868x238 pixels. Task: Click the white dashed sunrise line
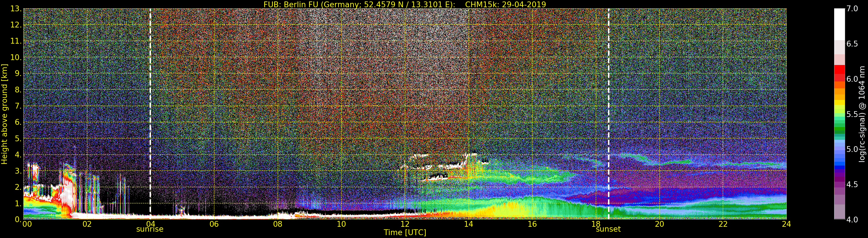pyautogui.click(x=150, y=114)
